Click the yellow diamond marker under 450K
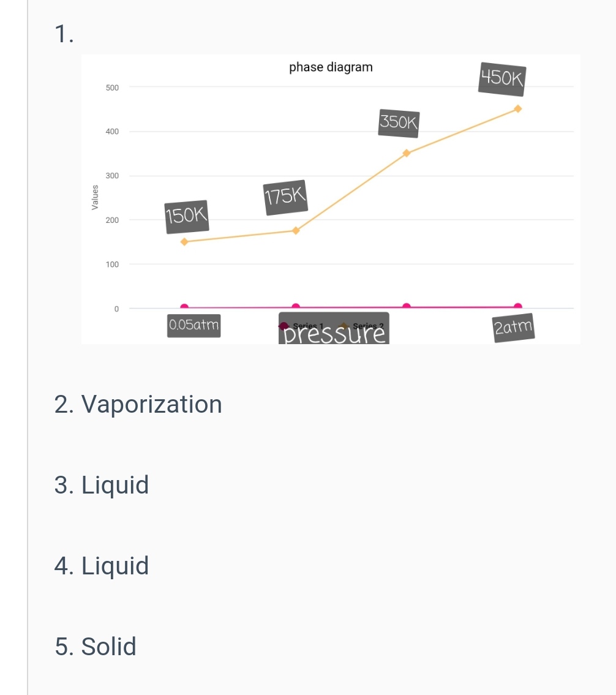Screen dimensions: 616x695 click(517, 109)
